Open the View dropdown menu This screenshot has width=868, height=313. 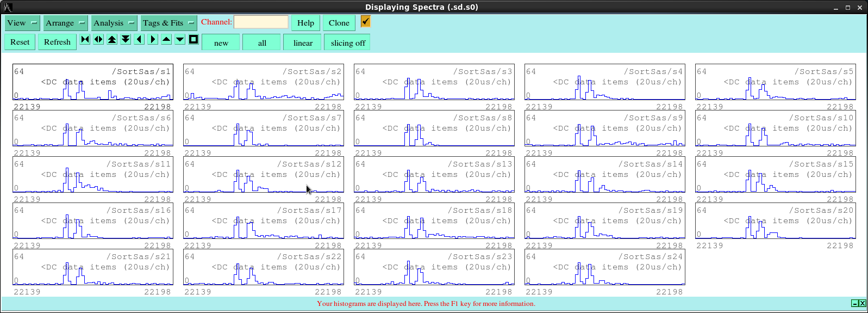pos(22,23)
